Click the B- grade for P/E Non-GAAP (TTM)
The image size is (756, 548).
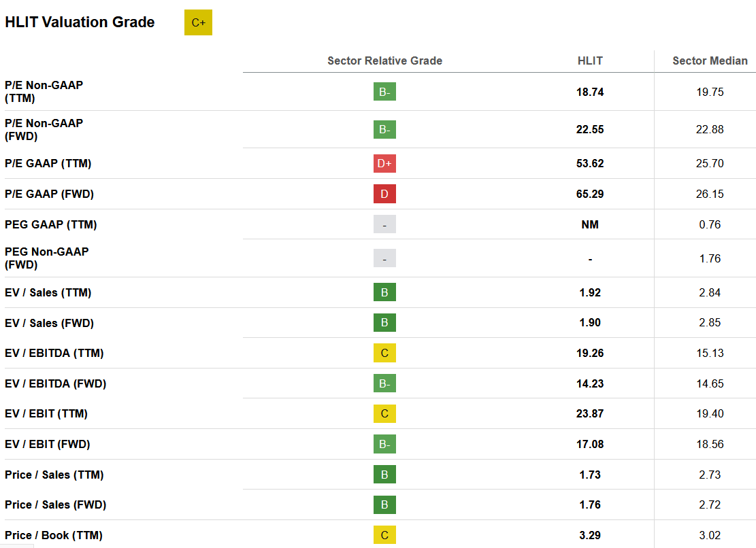(384, 92)
